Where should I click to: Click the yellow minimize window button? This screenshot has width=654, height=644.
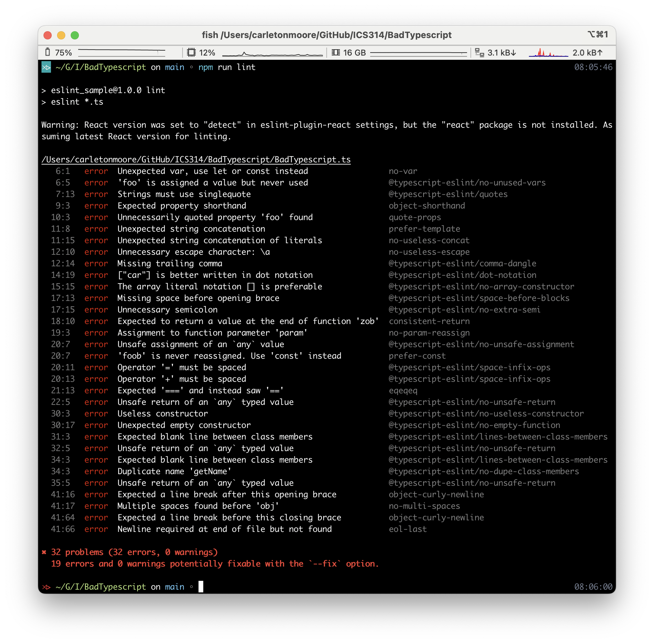point(61,35)
